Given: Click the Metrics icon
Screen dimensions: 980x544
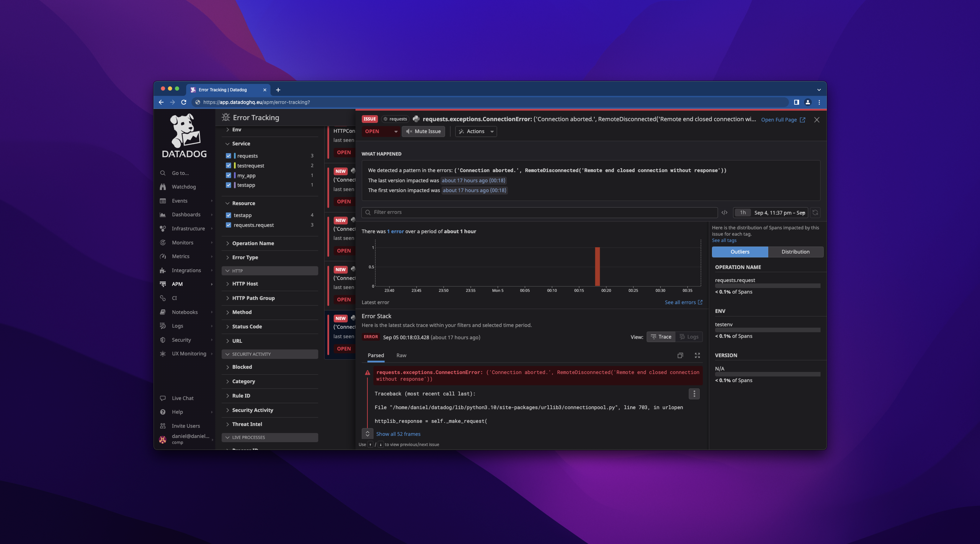Looking at the screenshot, I should coord(163,256).
